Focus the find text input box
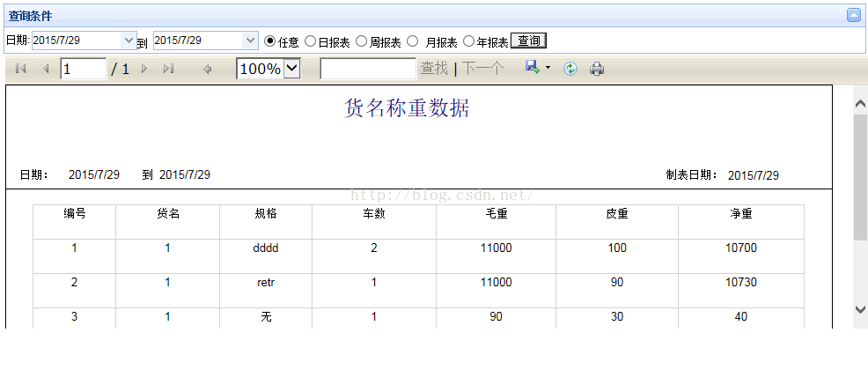The image size is (868, 370). 368,69
